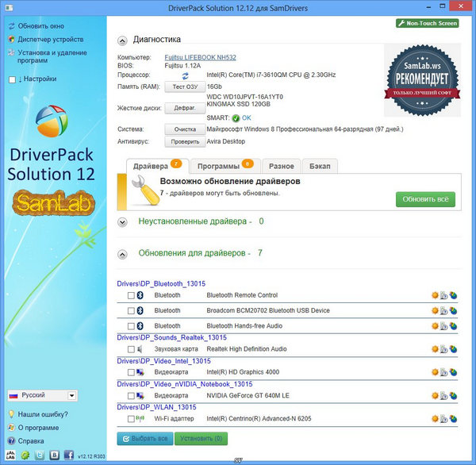Click the globe icon in NVIDIA GeForce GT 640M row
This screenshot has width=476, height=465.
pyautogui.click(x=453, y=395)
